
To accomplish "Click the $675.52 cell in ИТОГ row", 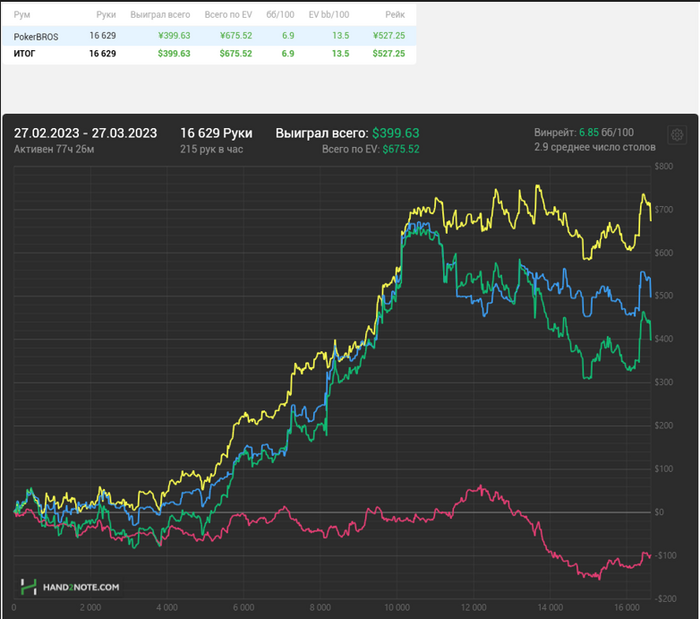I will click(236, 54).
